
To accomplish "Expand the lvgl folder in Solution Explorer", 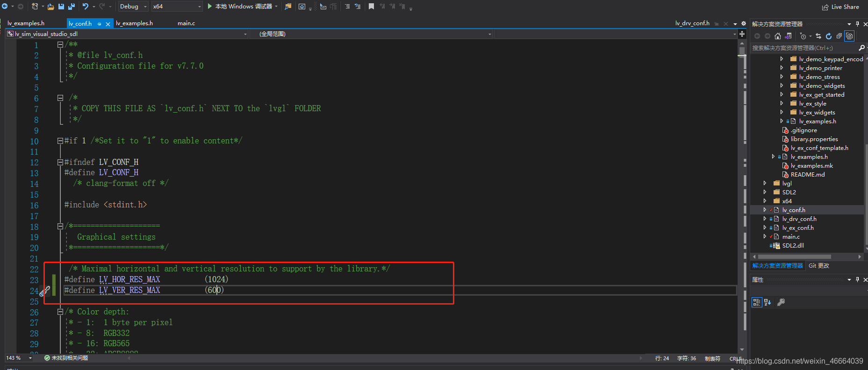I will (x=765, y=183).
